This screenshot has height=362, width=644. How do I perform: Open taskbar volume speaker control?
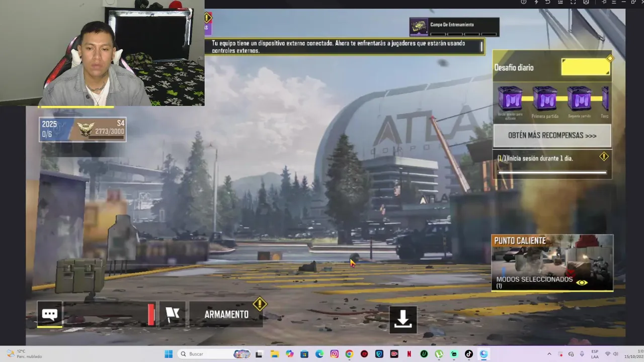615,354
